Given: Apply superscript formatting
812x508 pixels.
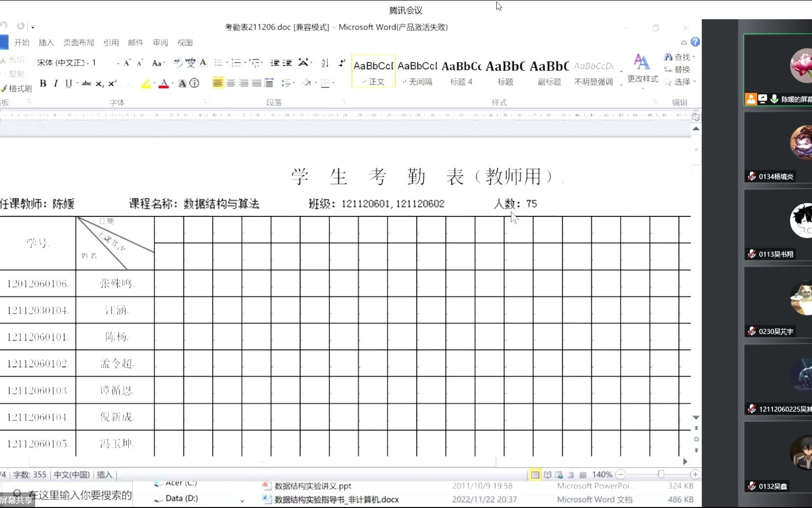Looking at the screenshot, I should 112,84.
